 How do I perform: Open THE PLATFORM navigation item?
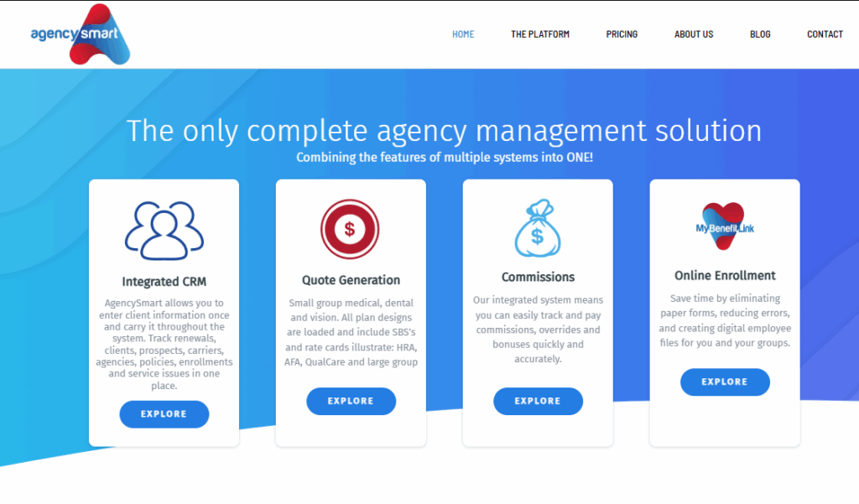pos(540,34)
